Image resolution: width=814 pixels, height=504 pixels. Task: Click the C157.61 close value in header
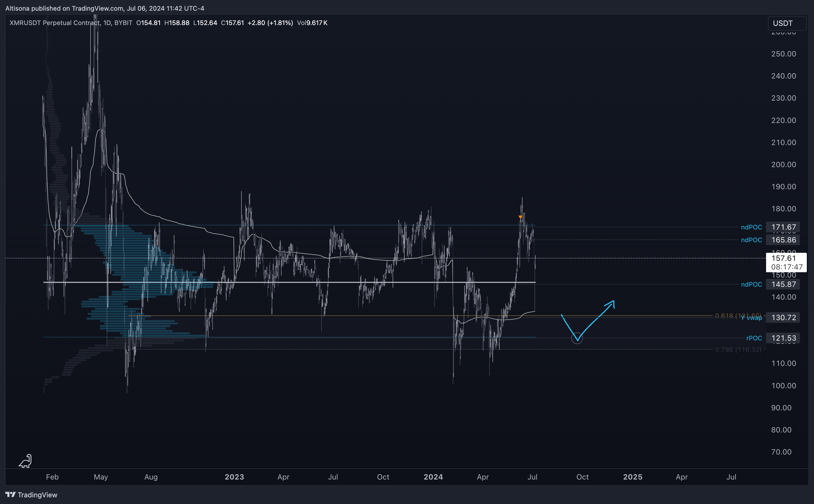click(232, 23)
